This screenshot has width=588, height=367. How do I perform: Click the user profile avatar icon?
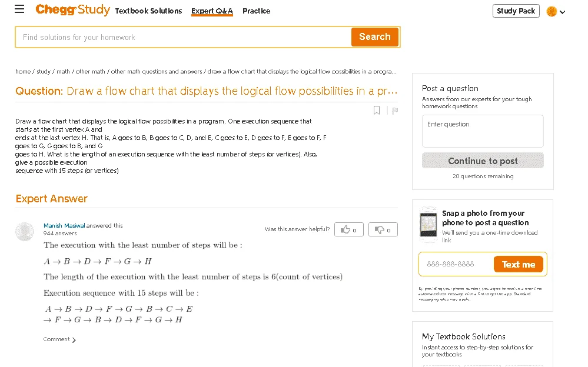[552, 12]
